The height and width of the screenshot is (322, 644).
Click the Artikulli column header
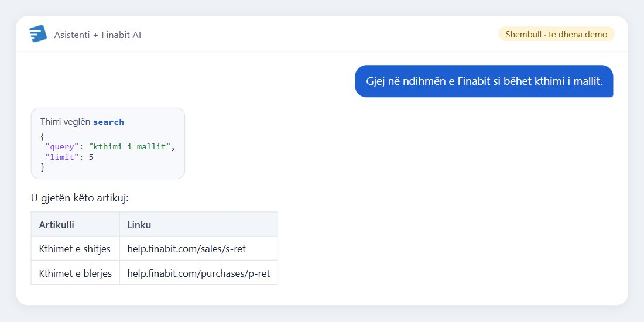[x=57, y=225]
